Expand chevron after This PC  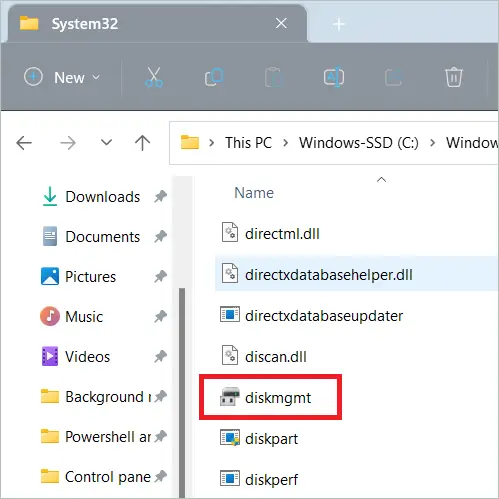coord(285,143)
